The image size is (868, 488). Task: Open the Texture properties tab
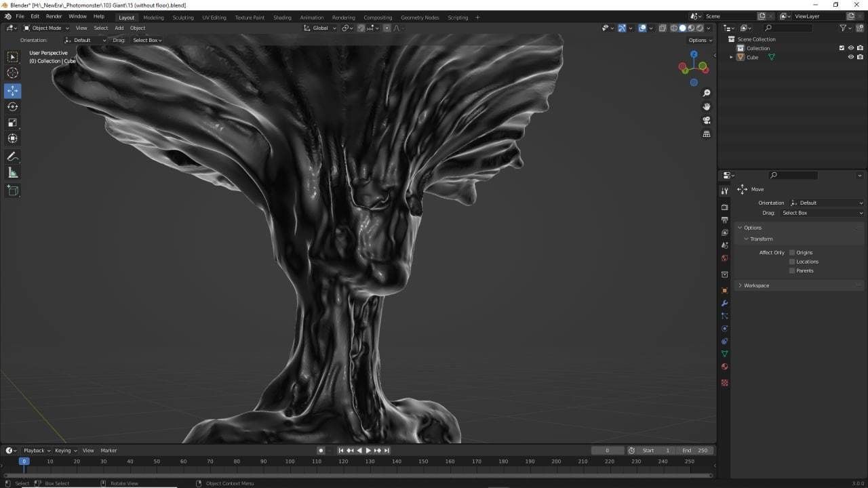[x=724, y=383]
